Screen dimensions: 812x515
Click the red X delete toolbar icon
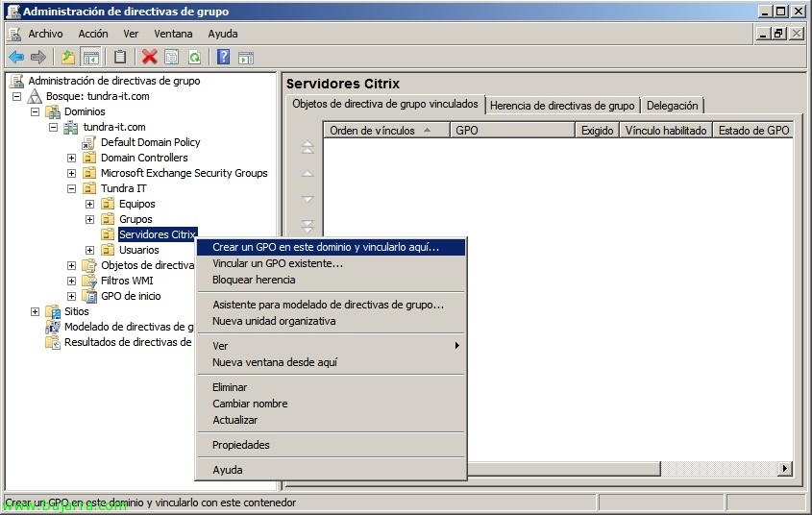pos(150,57)
